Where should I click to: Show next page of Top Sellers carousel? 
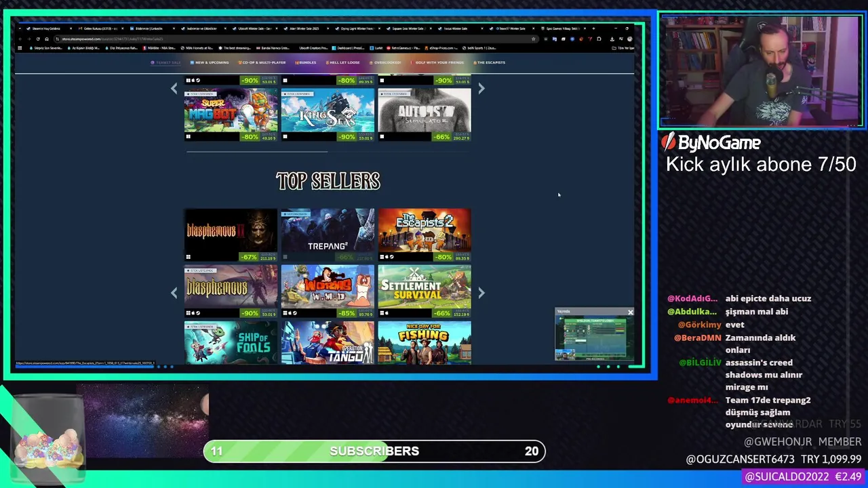coord(481,293)
